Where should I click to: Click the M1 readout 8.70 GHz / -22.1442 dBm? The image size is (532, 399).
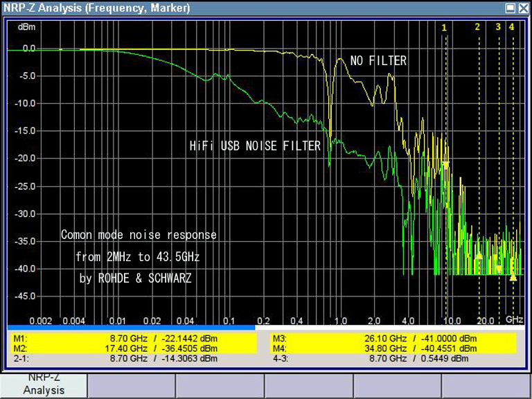pyautogui.click(x=133, y=338)
